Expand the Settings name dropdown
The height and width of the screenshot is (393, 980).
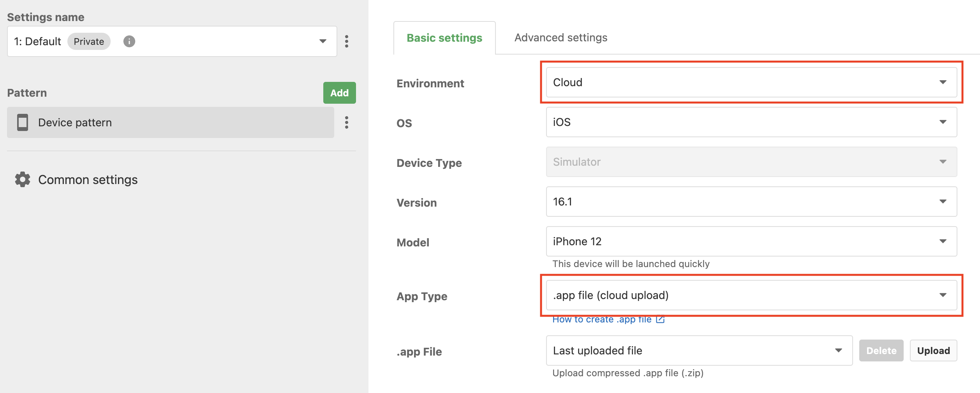tap(172, 41)
